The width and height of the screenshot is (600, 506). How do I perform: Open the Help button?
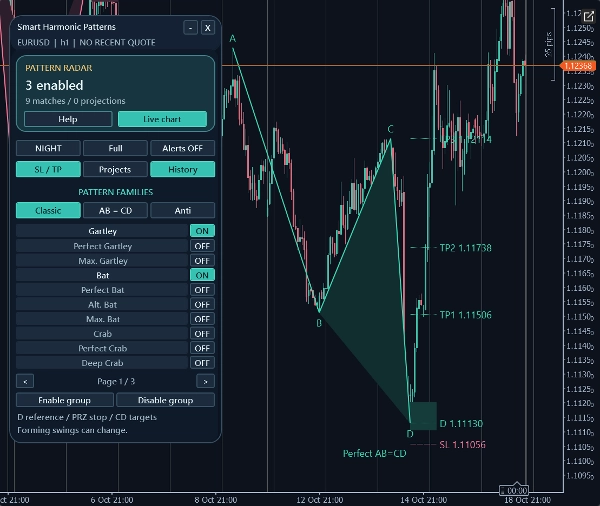point(68,119)
